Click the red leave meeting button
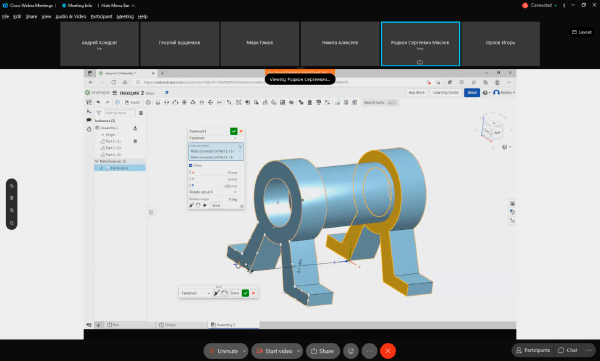 click(x=388, y=351)
